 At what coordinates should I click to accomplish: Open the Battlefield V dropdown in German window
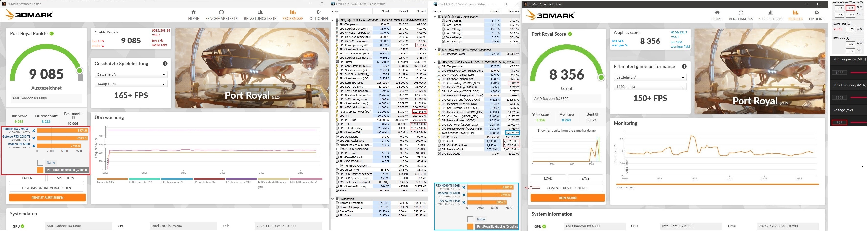[131, 75]
